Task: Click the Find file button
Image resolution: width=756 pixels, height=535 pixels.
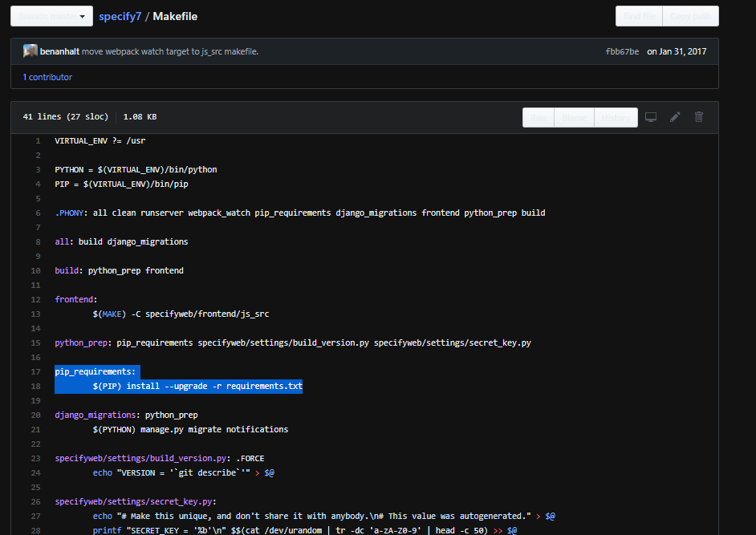Action: [639, 15]
